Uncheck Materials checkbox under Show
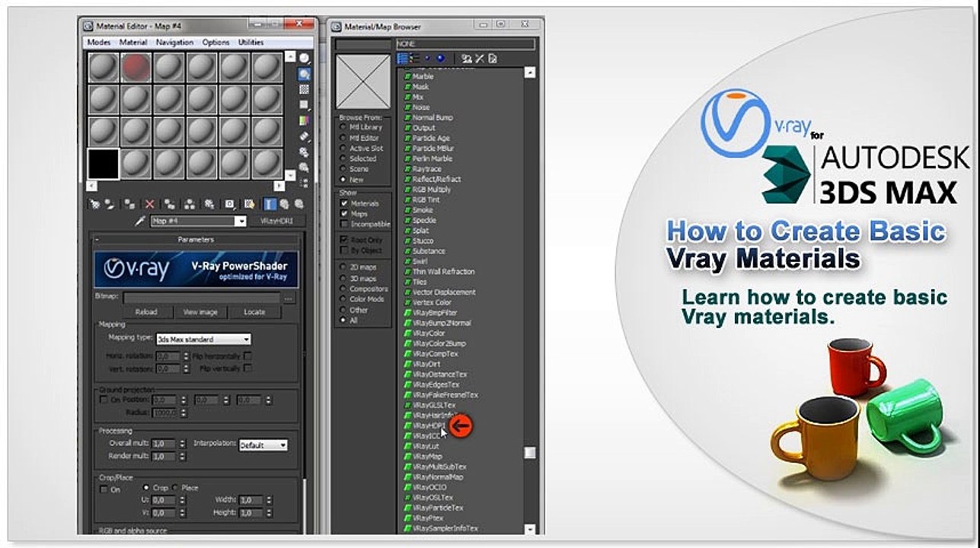Image resolution: width=980 pixels, height=548 pixels. click(344, 203)
